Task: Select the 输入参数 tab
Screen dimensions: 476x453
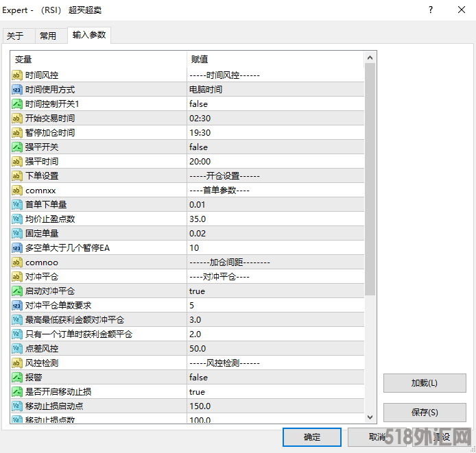Action: coord(89,35)
